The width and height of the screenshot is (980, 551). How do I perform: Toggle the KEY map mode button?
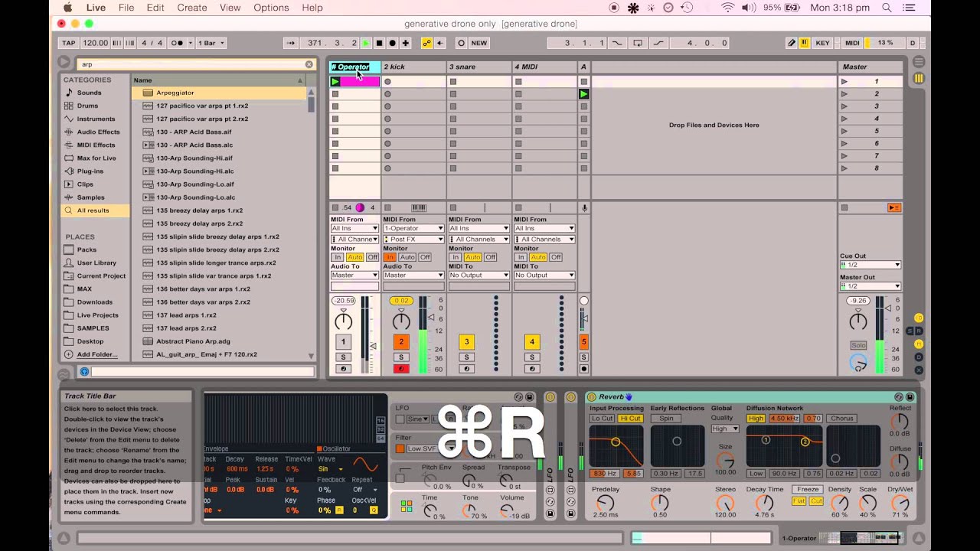coord(822,43)
